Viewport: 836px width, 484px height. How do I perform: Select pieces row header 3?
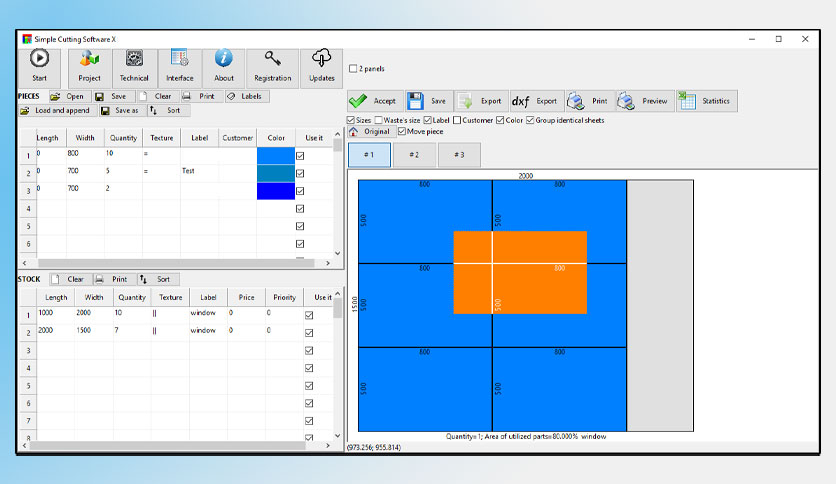[28, 191]
